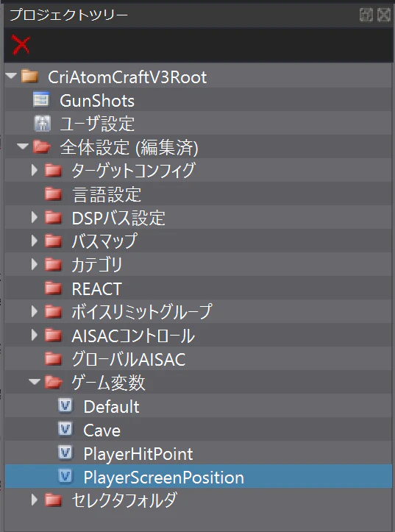Expand the ボイスリミットグループ folder

pos(35,311)
